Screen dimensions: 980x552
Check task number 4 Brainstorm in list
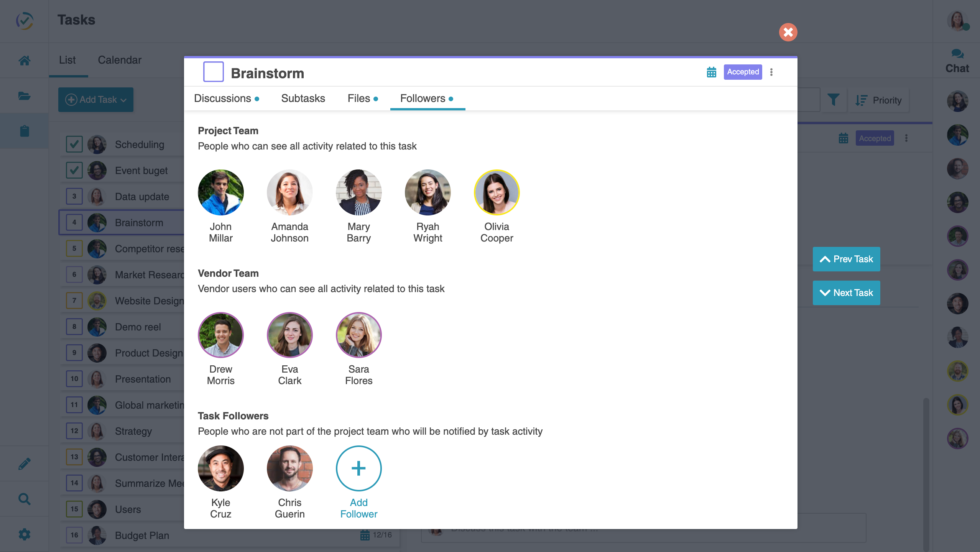74,223
